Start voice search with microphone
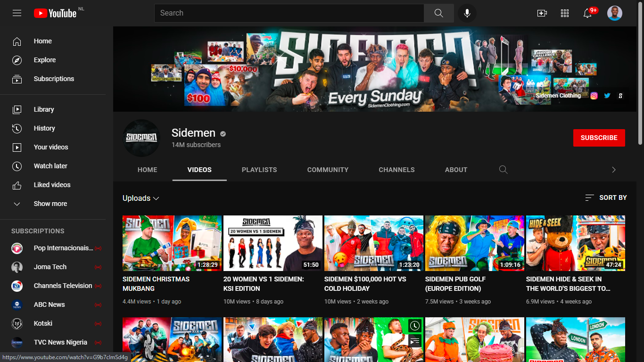This screenshot has height=362, width=644. [467, 13]
